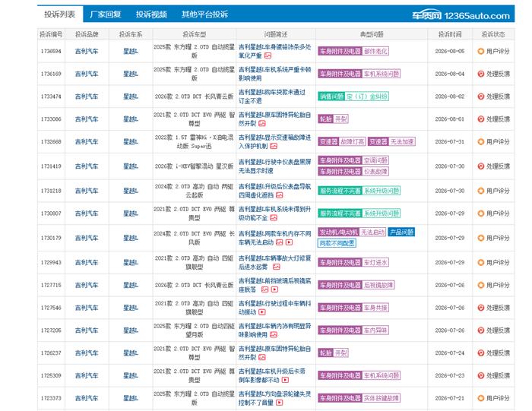Select the 其他平台投诉 tab
This screenshot has width=532, height=411.
(204, 14)
